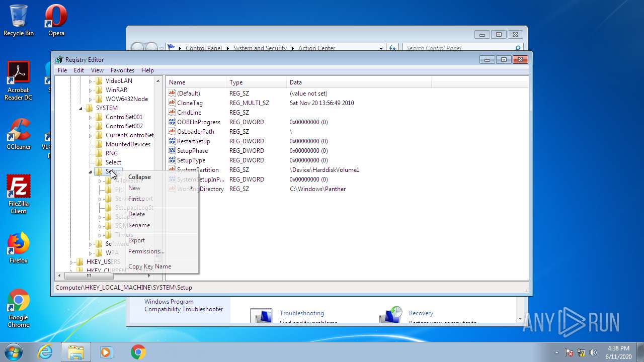The image size is (644, 362).
Task: Open Recovery link in Action Center
Action: [421, 313]
